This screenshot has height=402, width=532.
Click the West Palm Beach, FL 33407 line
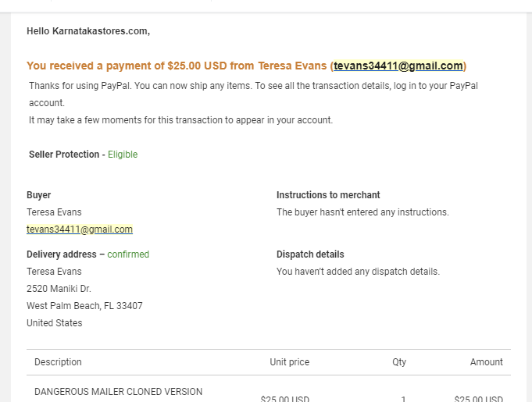click(x=84, y=306)
